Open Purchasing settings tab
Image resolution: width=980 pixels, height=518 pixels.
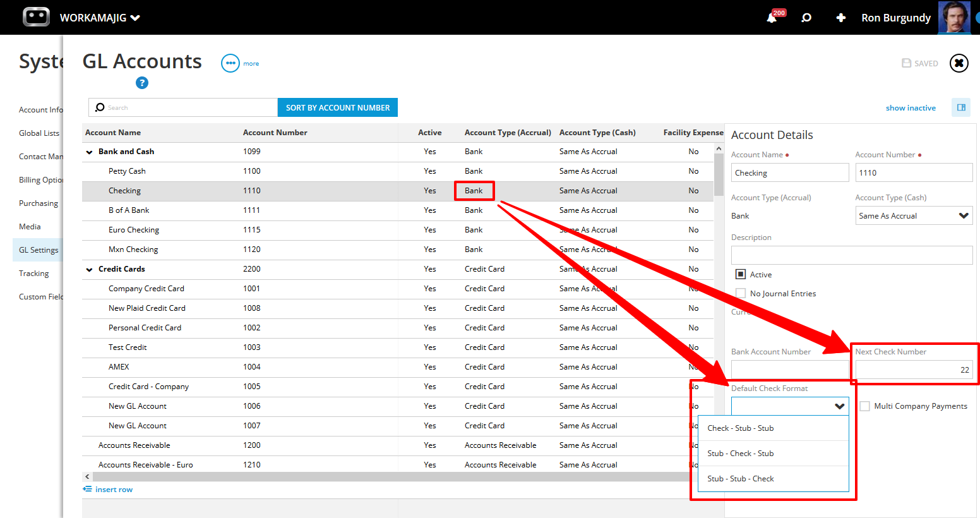tap(39, 203)
